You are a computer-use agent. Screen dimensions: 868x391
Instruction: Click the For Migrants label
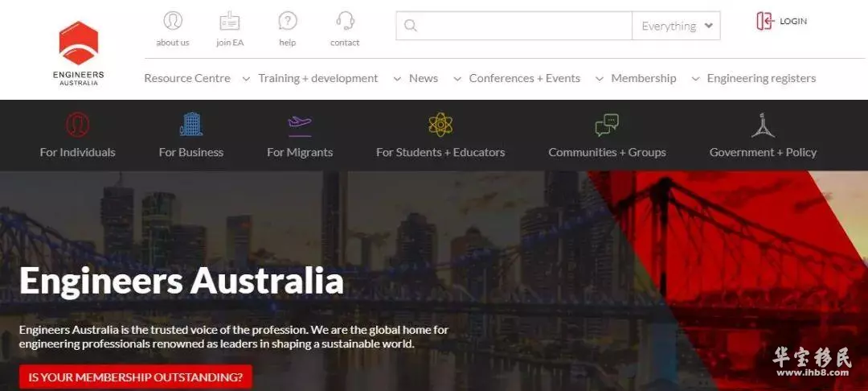pos(300,152)
